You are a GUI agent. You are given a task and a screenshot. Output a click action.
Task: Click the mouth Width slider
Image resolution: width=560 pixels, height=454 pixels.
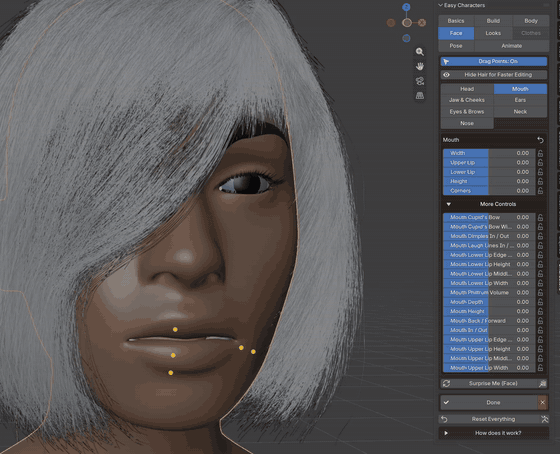[489, 153]
